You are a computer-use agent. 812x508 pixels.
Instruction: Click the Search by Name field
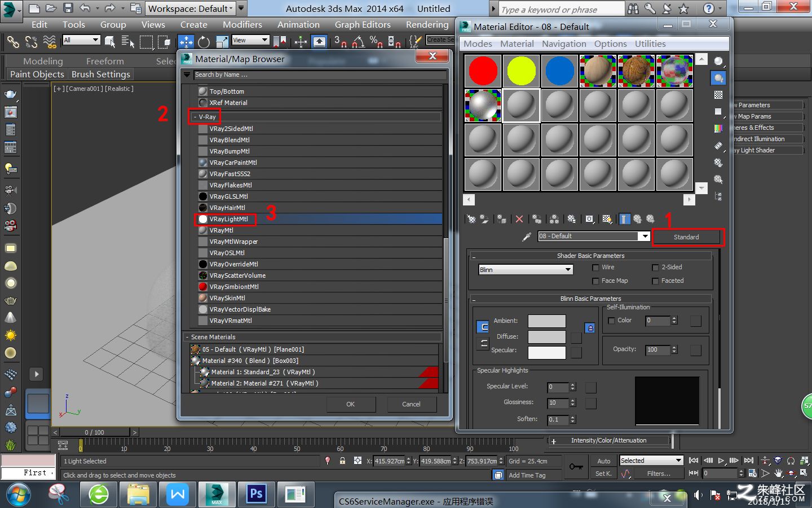click(320, 75)
